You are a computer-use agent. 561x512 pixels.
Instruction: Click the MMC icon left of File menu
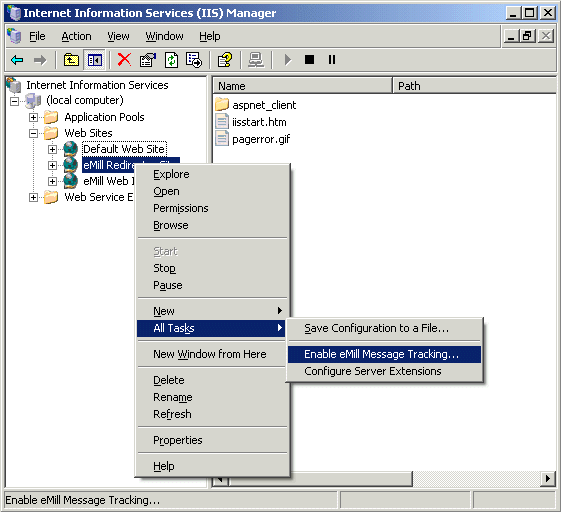[14, 36]
